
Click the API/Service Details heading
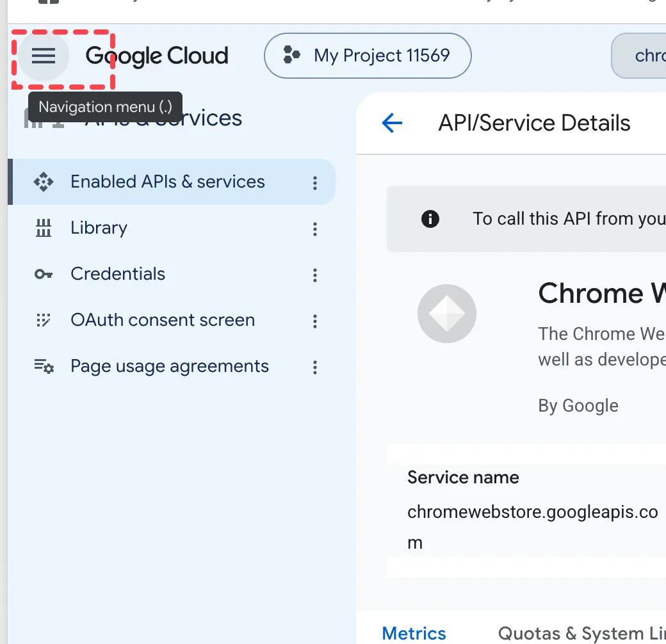pos(534,123)
